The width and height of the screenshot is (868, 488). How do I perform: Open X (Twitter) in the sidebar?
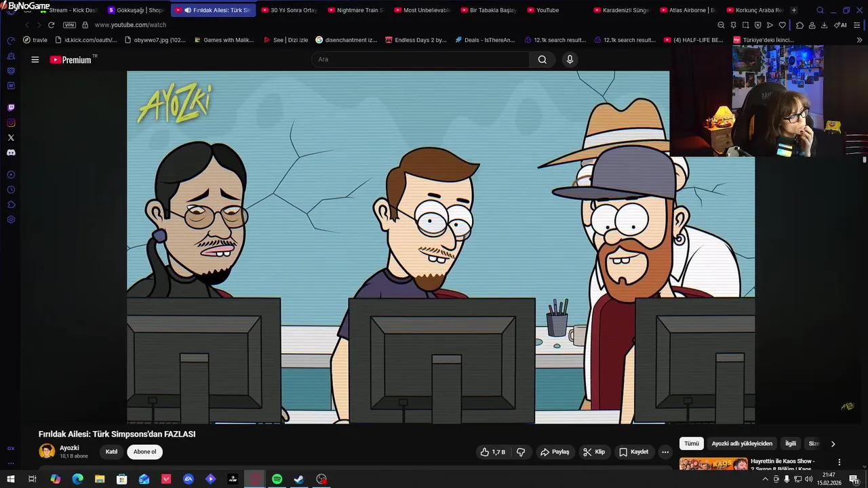(x=11, y=138)
